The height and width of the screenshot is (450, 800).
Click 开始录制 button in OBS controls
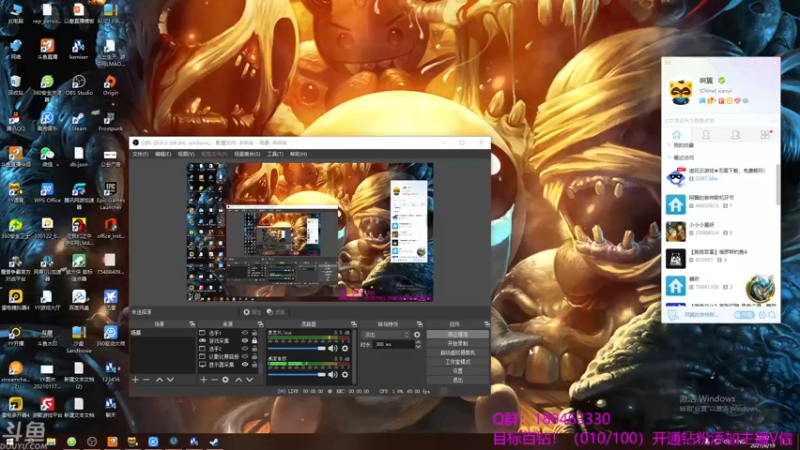pos(458,344)
